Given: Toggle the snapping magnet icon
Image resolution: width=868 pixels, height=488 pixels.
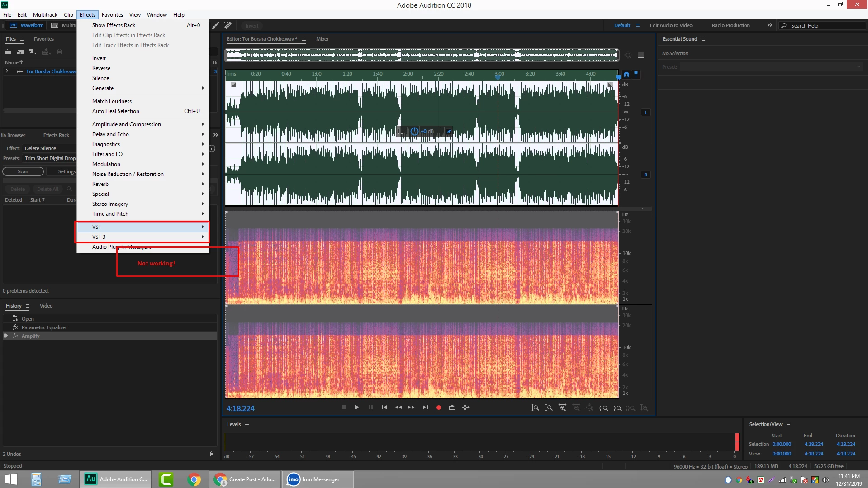Looking at the screenshot, I should click(x=626, y=75).
